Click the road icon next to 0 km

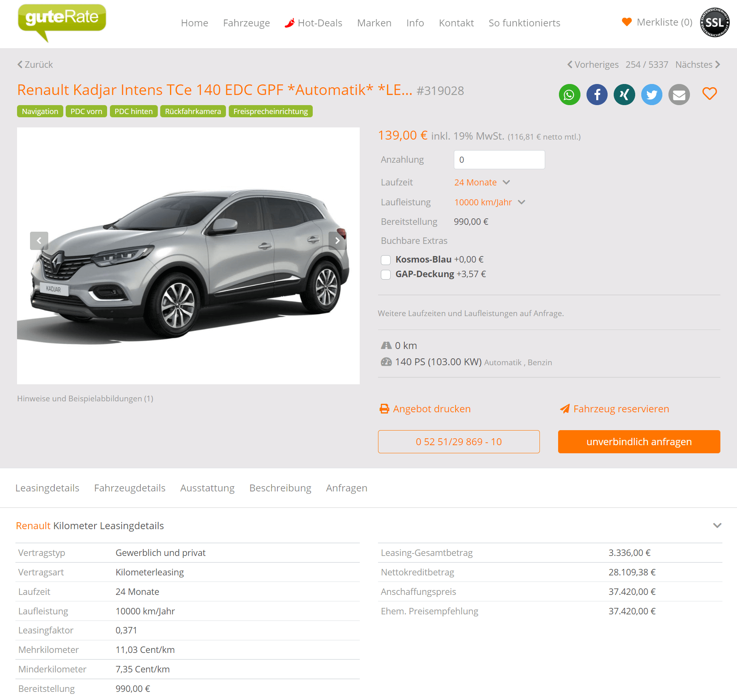point(386,345)
